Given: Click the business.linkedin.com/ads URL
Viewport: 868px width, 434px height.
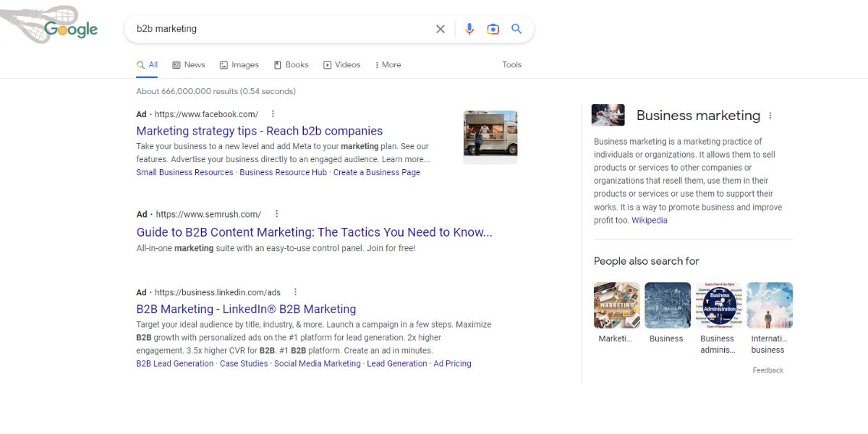Looking at the screenshot, I should 218,293.
